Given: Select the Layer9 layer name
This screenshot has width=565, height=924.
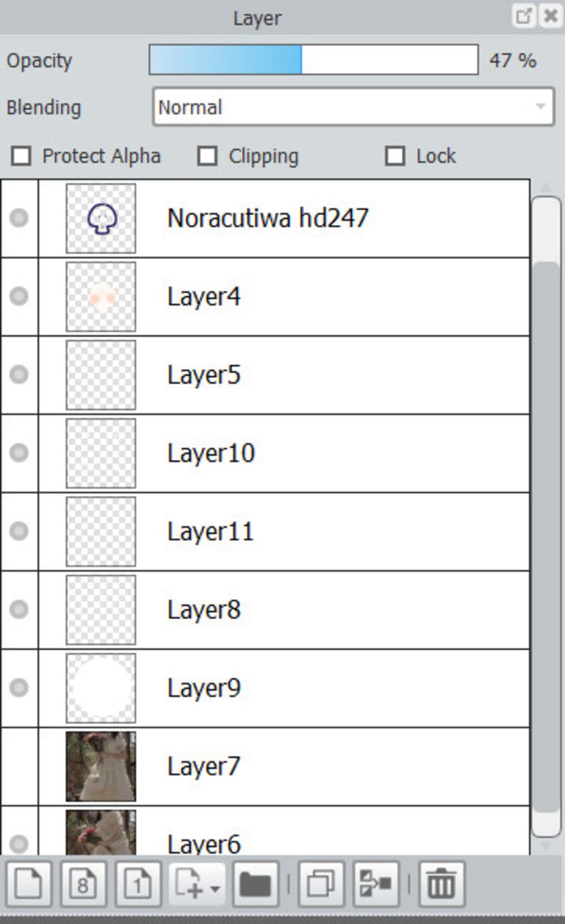Looking at the screenshot, I should tap(204, 688).
